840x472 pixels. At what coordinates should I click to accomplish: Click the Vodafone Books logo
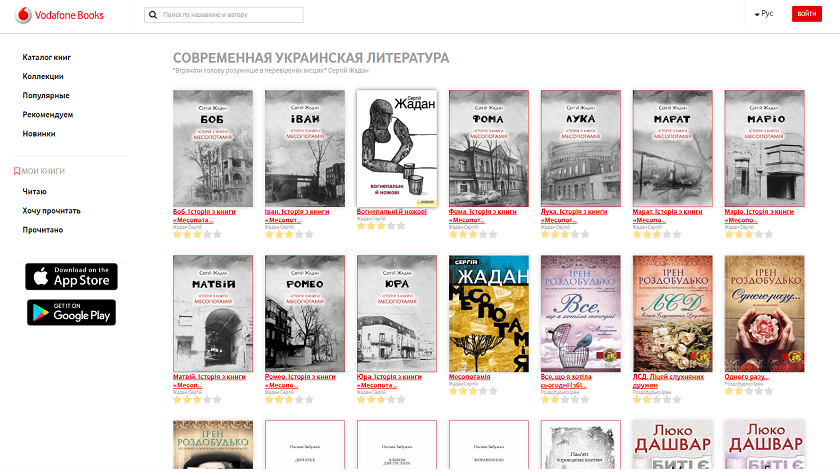pyautogui.click(x=59, y=15)
